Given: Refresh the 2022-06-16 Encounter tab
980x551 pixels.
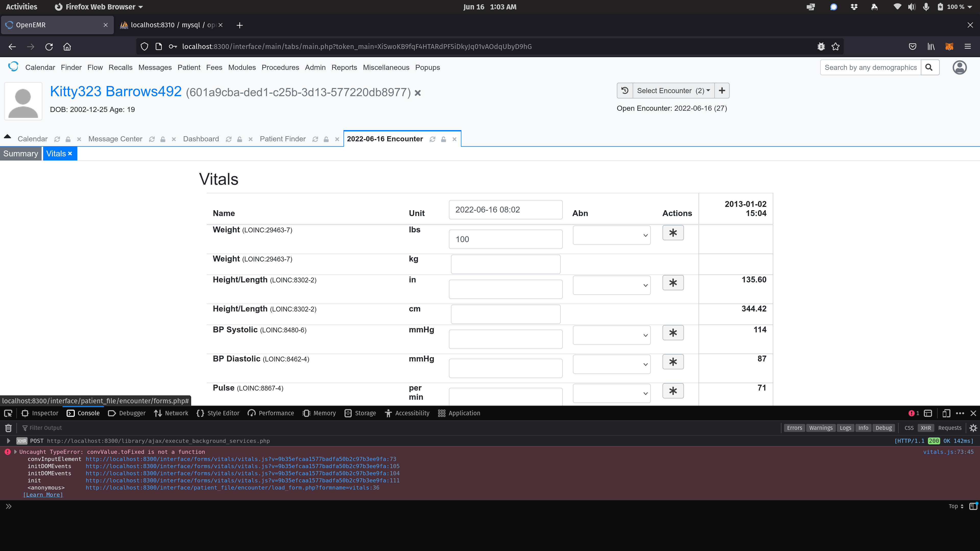Looking at the screenshot, I should pyautogui.click(x=432, y=139).
